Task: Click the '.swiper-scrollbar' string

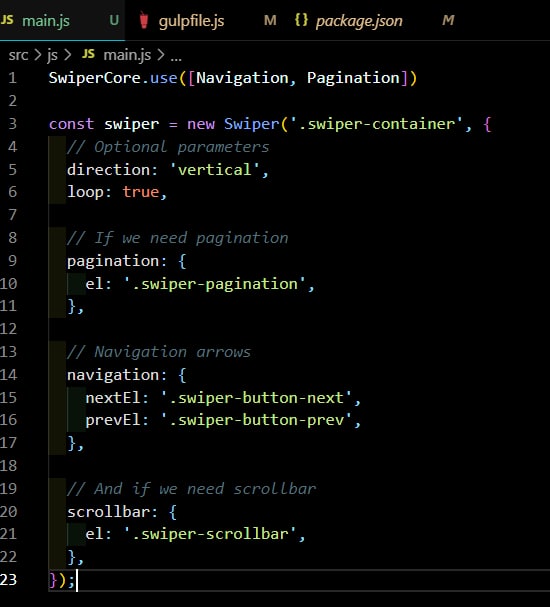Action: pos(210,534)
